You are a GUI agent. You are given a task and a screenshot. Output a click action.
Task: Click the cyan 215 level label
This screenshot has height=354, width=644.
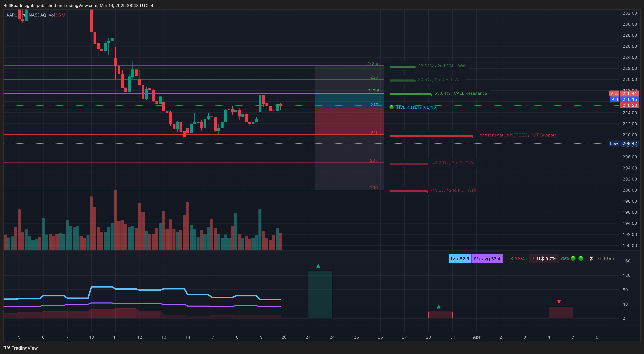coord(374,105)
